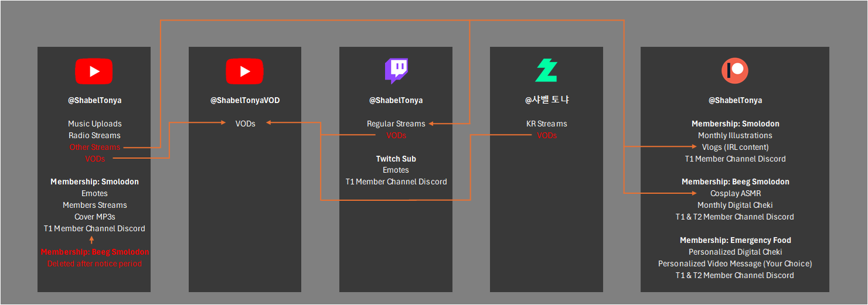Click the orange Patreon logo

[735, 71]
